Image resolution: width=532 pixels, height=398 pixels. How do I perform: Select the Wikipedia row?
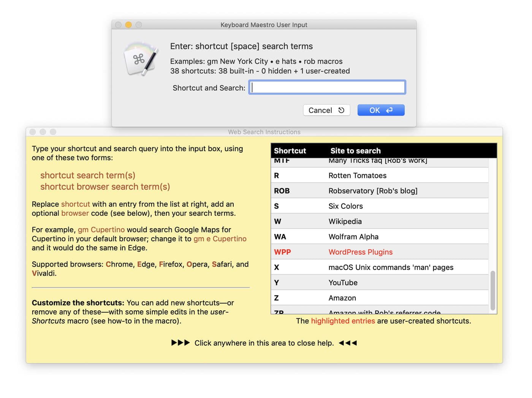click(x=380, y=221)
